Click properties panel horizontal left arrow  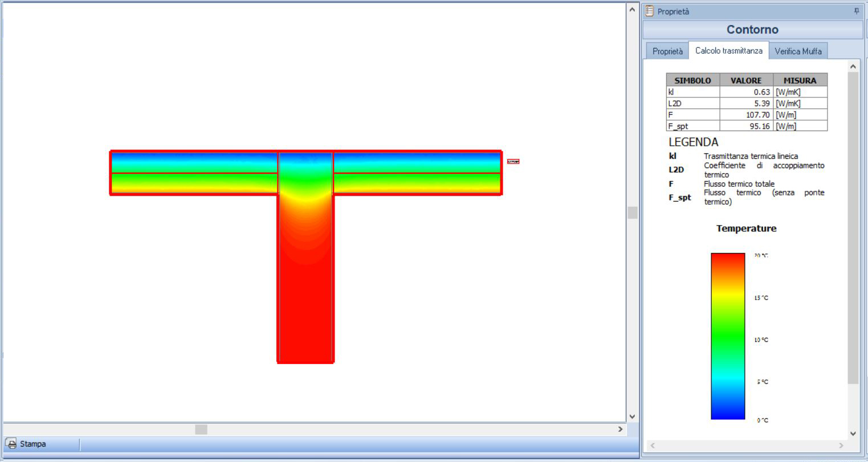(653, 445)
